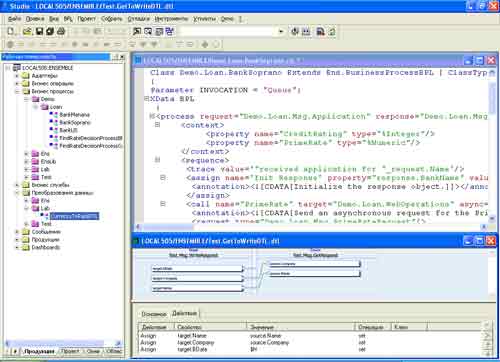
Task: Open the Собрать menu
Action: (x=112, y=19)
